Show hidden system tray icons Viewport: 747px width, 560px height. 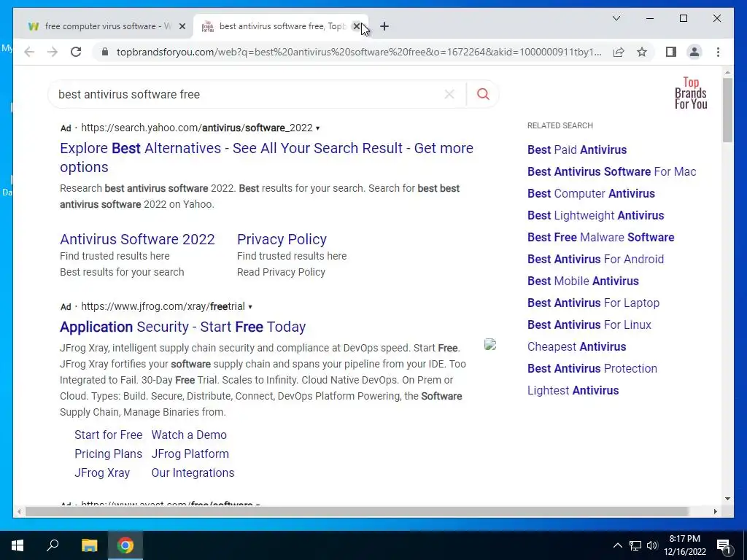pos(617,545)
